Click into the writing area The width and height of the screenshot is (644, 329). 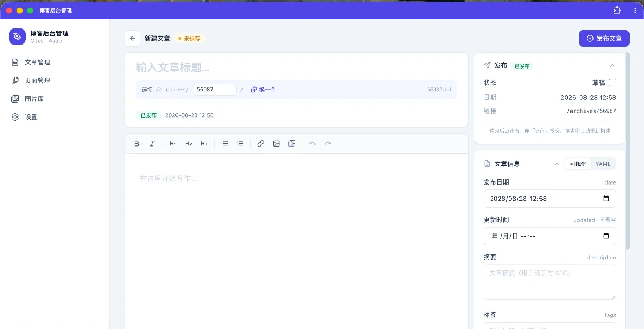coord(296,242)
